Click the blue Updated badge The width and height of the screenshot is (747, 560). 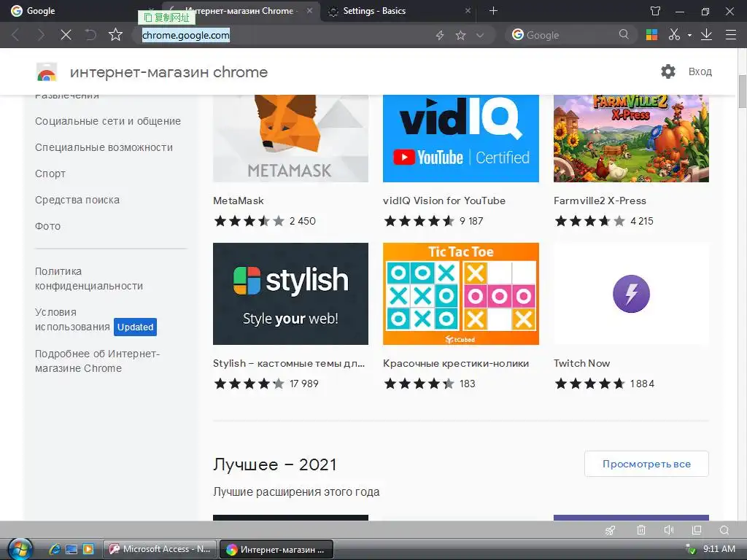point(135,327)
